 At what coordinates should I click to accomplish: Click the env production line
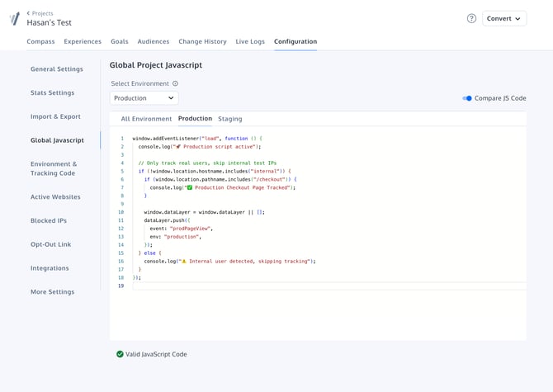click(176, 237)
